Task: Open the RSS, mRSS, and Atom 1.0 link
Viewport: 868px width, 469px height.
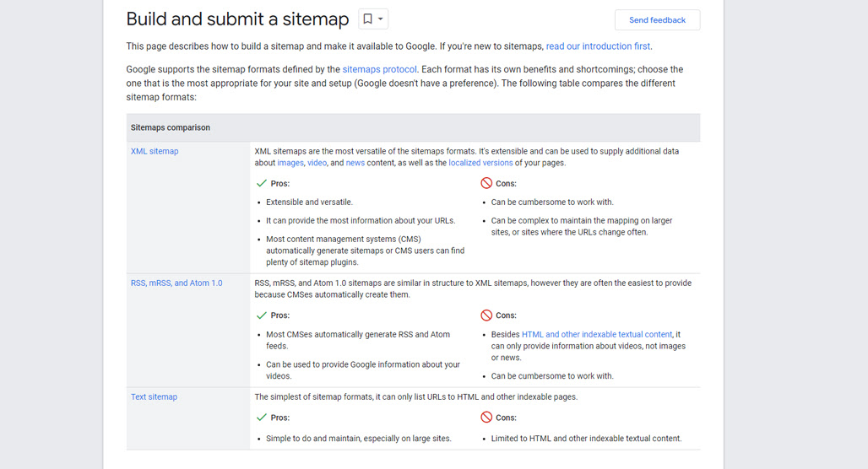Action: [x=176, y=283]
